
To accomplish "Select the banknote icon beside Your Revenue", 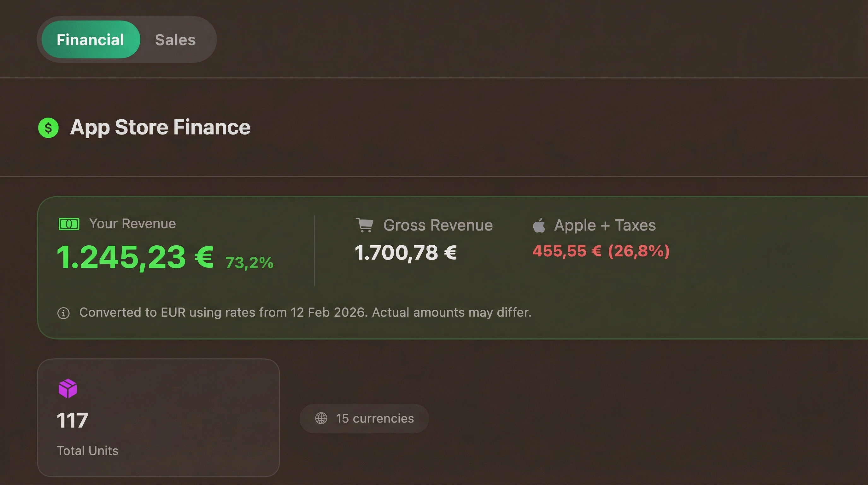I will click(x=68, y=223).
